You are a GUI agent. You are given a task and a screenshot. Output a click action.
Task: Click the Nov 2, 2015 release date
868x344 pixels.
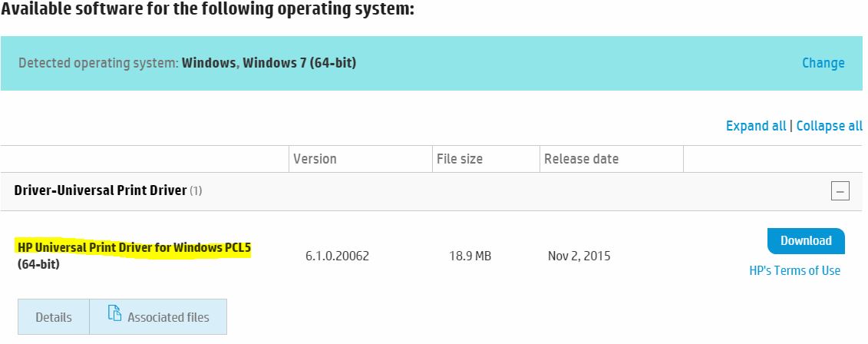(579, 256)
